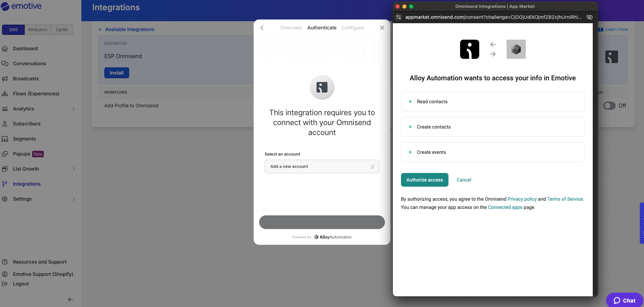The height and width of the screenshot is (307, 644).
Task: Click Authorize access button
Action: click(x=425, y=180)
